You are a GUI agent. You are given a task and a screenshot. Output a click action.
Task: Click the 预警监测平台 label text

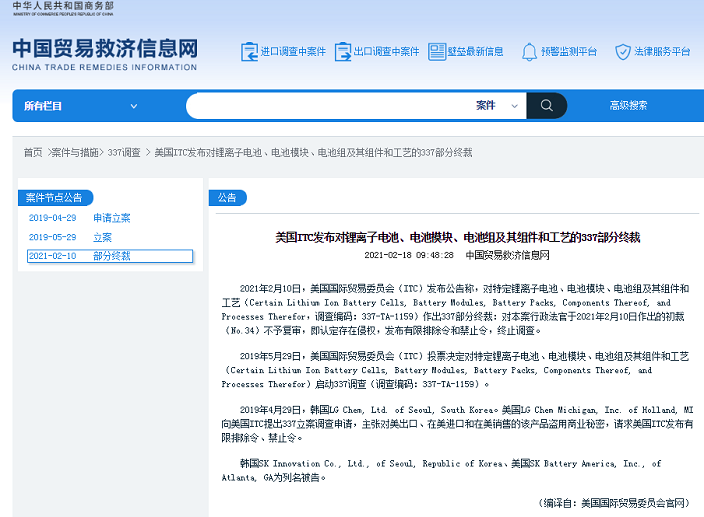coord(569,52)
